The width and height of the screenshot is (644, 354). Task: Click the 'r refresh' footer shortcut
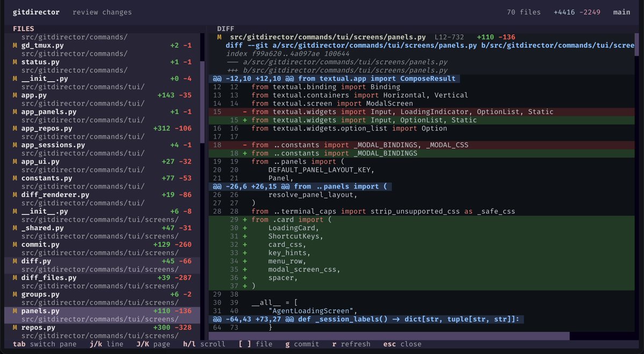(351, 344)
